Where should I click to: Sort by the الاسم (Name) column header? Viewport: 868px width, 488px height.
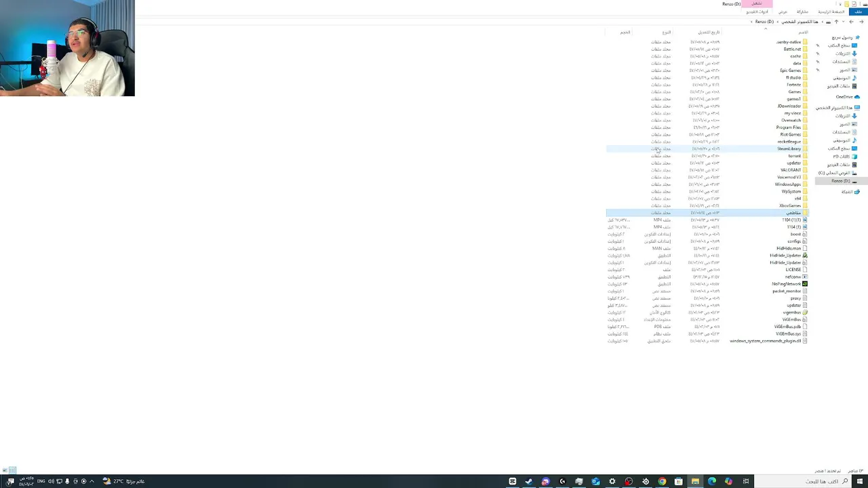point(803,33)
